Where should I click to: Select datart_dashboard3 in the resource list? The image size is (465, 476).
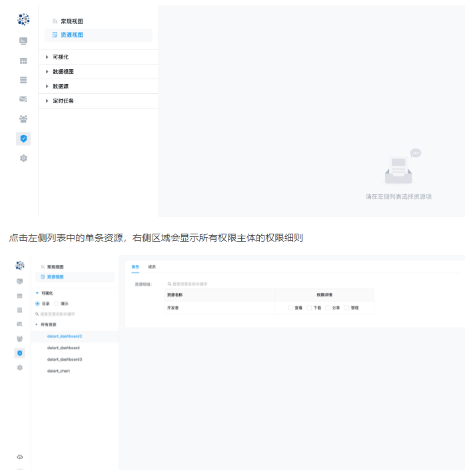(65, 359)
